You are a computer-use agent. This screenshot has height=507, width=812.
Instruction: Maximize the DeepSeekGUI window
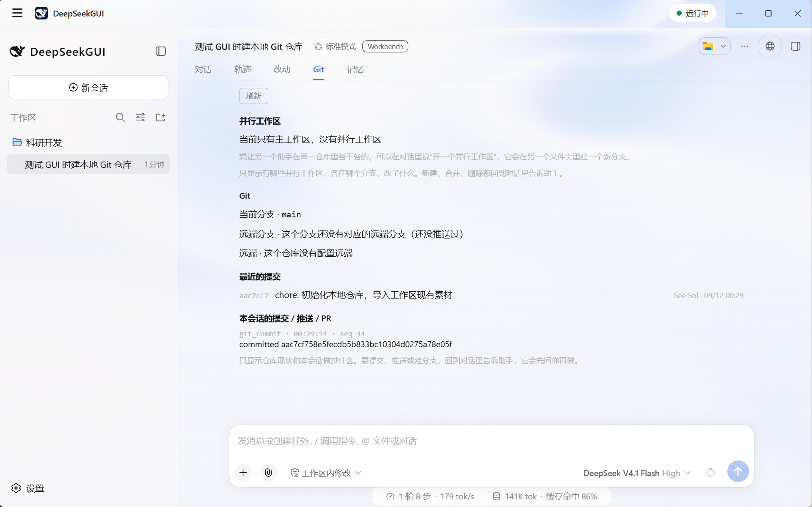pos(768,13)
